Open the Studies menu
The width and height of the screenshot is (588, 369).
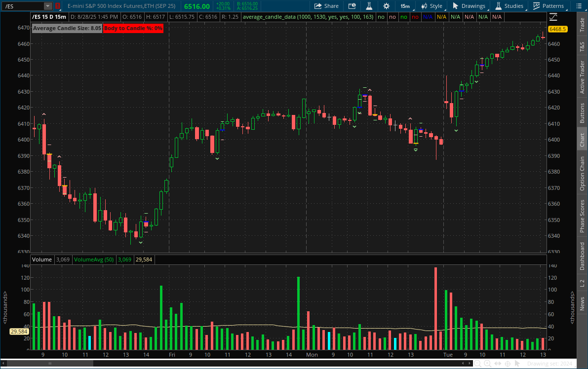click(x=509, y=6)
